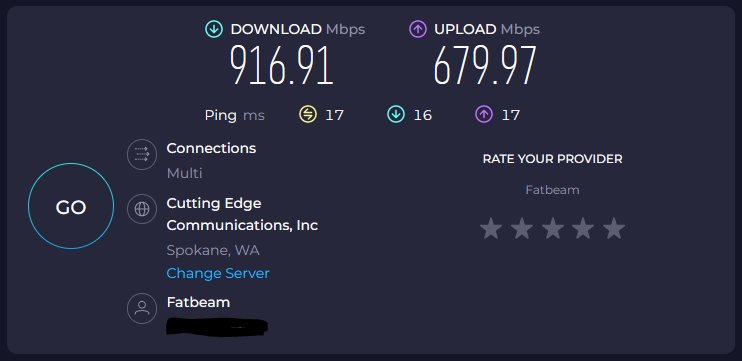Click the user profile icon beside Fatbeam
The width and height of the screenshot is (742, 361).
(142, 308)
